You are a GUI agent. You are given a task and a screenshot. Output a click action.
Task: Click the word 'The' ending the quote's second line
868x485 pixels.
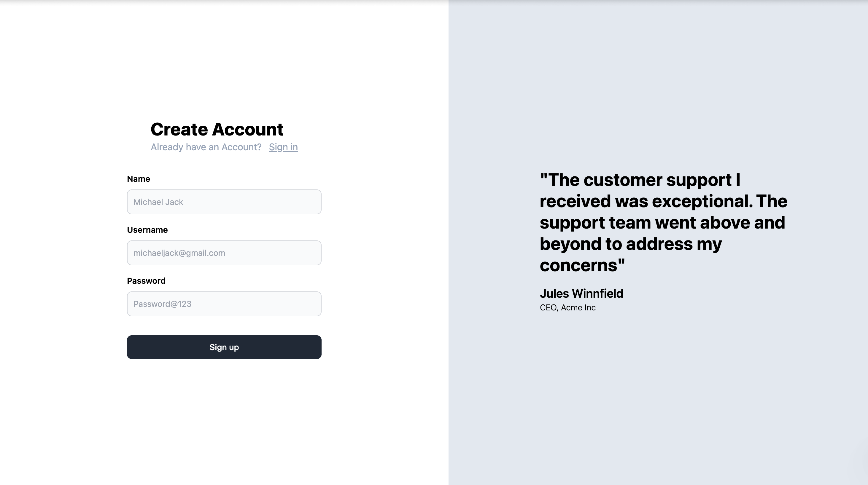pyautogui.click(x=772, y=201)
